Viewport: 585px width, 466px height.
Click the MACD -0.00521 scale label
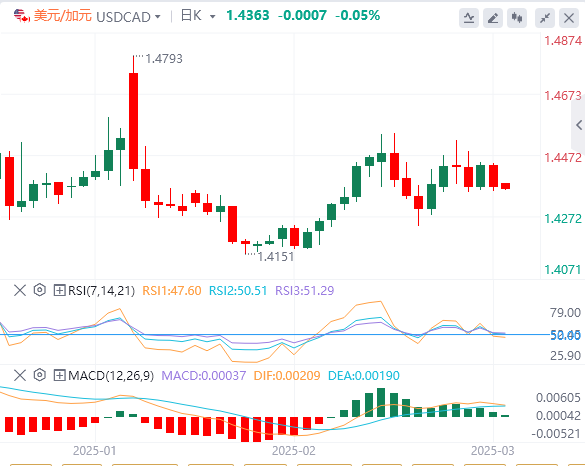(556, 434)
